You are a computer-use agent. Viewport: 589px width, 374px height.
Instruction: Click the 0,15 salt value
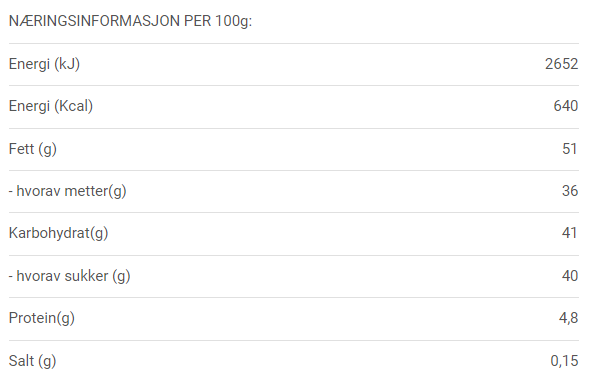[564, 361]
